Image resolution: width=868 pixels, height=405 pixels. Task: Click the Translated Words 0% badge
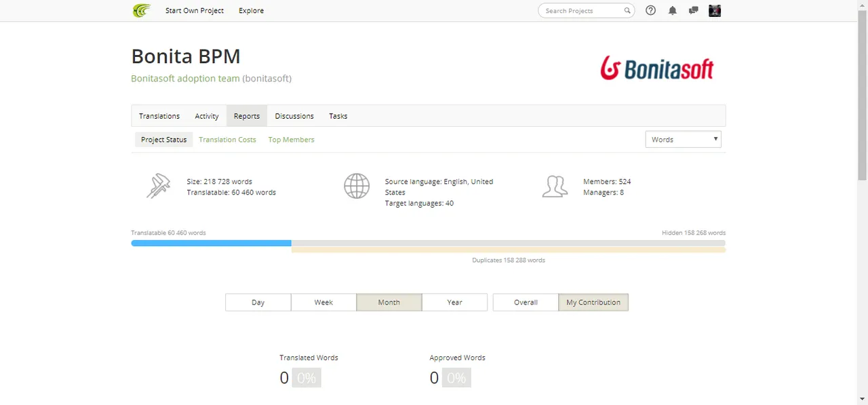(307, 378)
